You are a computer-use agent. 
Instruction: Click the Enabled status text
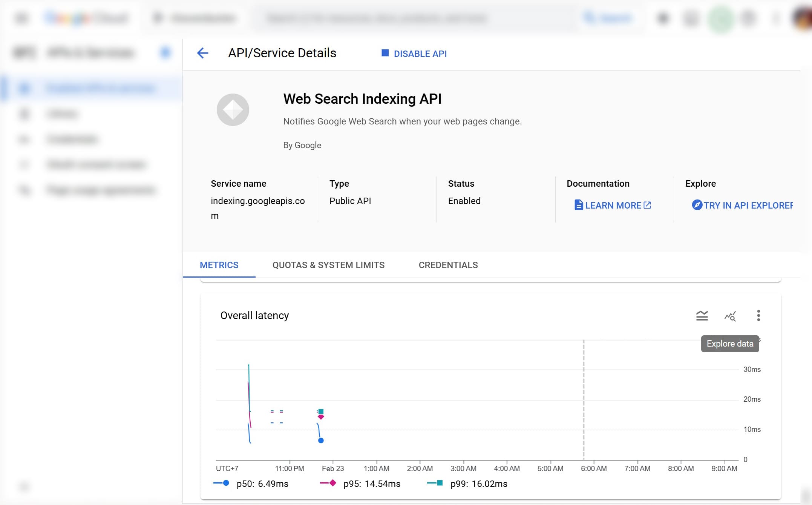(x=464, y=201)
